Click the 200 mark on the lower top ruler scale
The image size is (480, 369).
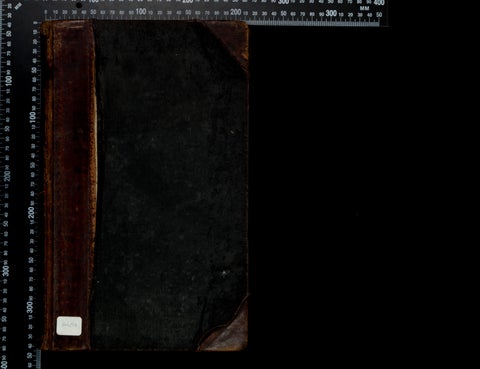point(235,12)
